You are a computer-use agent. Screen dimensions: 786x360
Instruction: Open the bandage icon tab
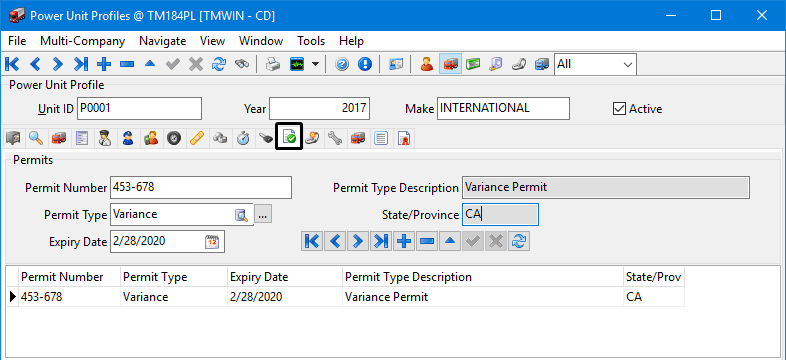[x=196, y=138]
